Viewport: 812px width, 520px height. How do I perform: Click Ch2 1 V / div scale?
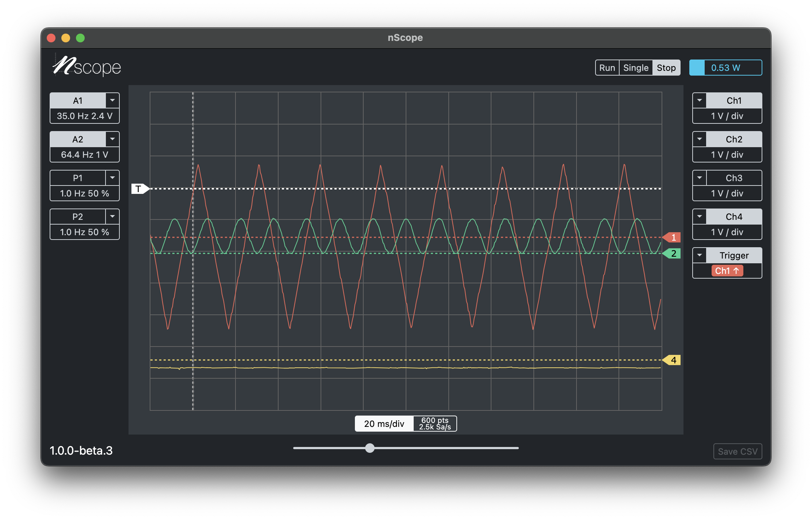coord(727,154)
